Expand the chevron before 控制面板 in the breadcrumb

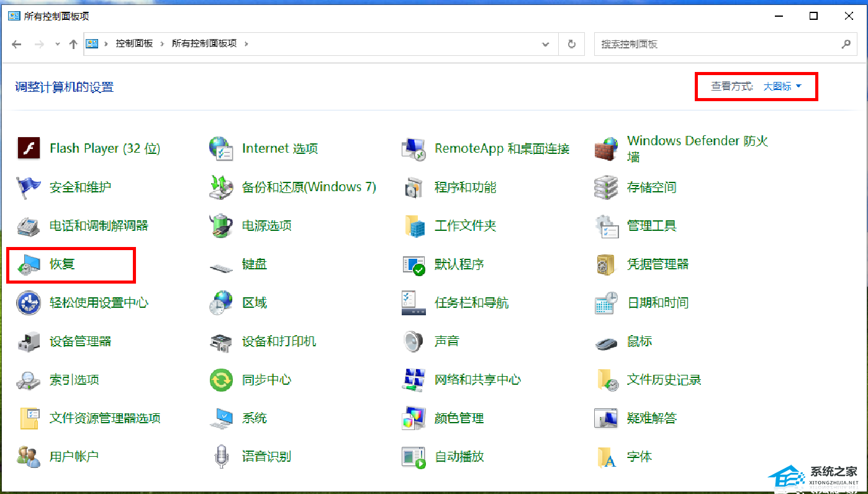point(106,43)
